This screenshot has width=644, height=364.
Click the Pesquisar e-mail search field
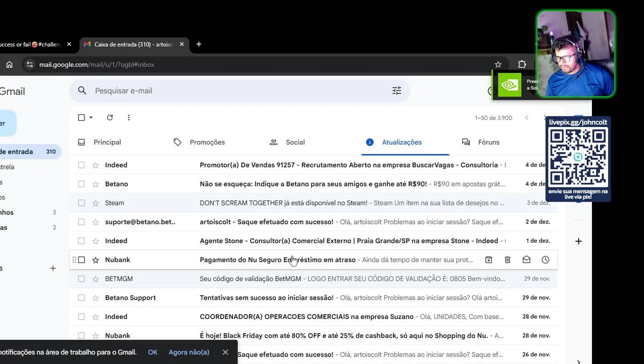pyautogui.click(x=239, y=90)
